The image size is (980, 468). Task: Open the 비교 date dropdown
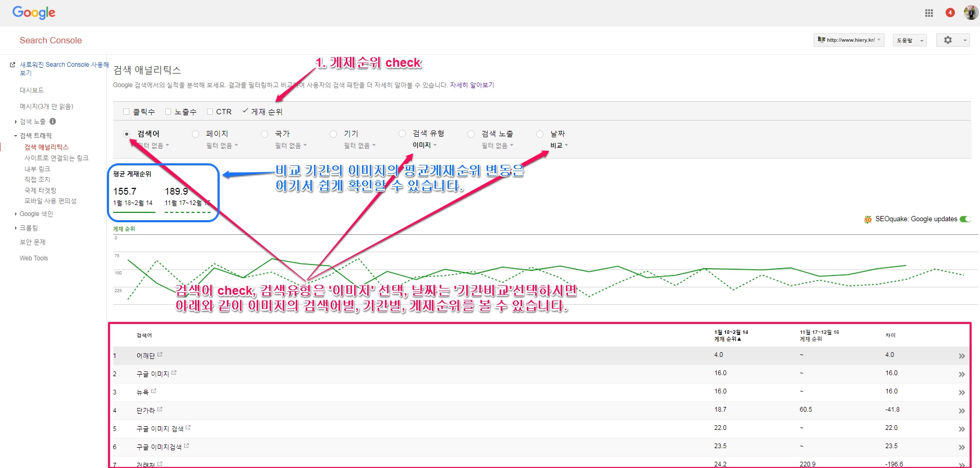[x=559, y=146]
